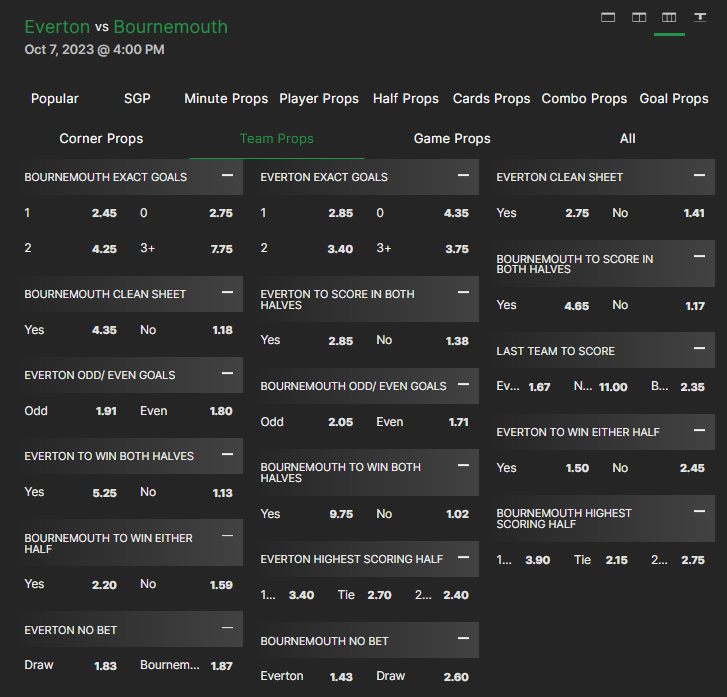Screen dimensions: 727x697
Task: Select the Team Props tab
Action: pyautogui.click(x=277, y=139)
